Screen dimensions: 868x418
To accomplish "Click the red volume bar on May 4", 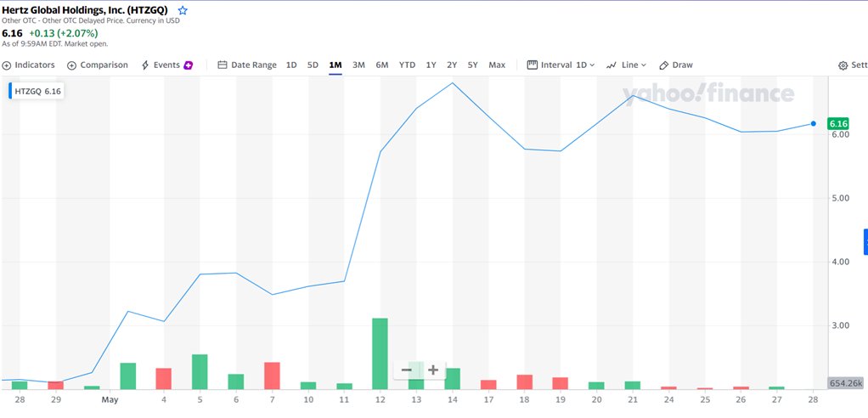I will tap(164, 378).
